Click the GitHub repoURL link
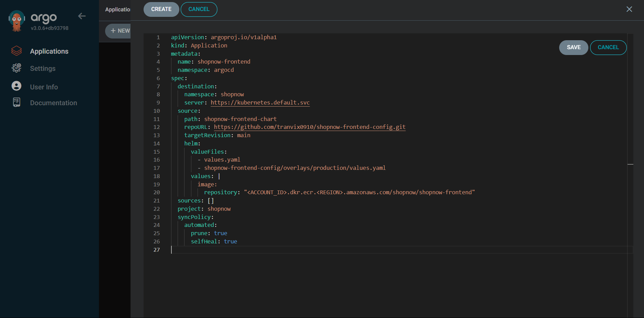The width and height of the screenshot is (644, 318). click(x=309, y=127)
